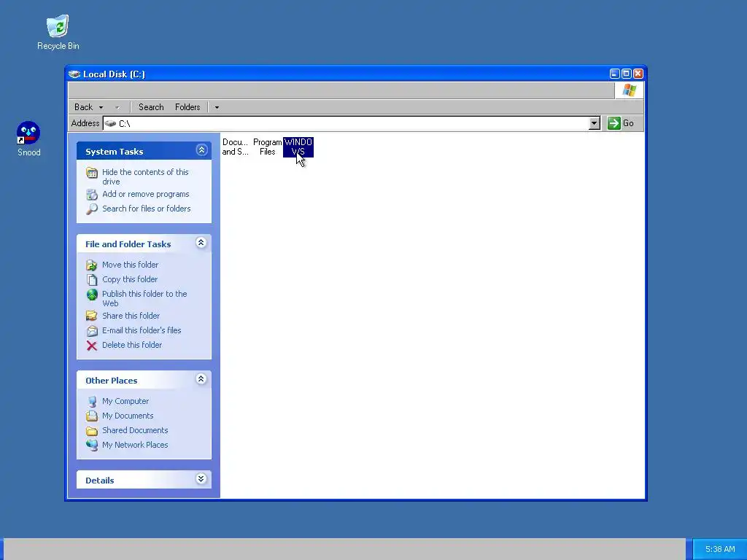Click the My Computer icon in Other Places
Image resolution: width=747 pixels, height=560 pixels.
[92, 402]
